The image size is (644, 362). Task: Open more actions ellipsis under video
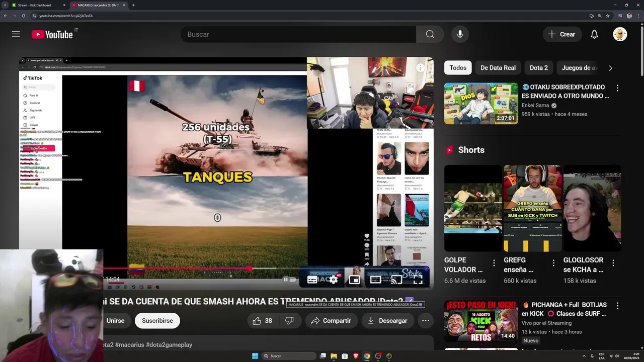[x=425, y=321]
